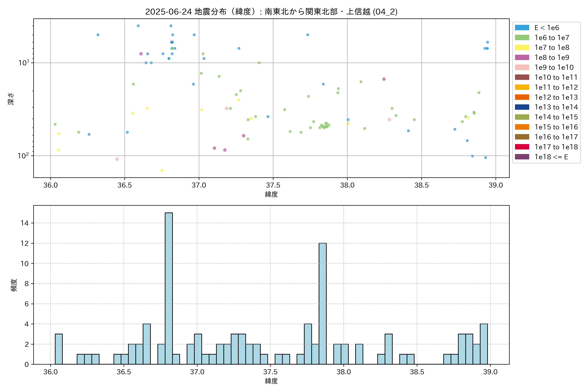Click the green 1e6 to 1e7 legend swatch
The height and width of the screenshot is (392, 588).
click(x=522, y=38)
